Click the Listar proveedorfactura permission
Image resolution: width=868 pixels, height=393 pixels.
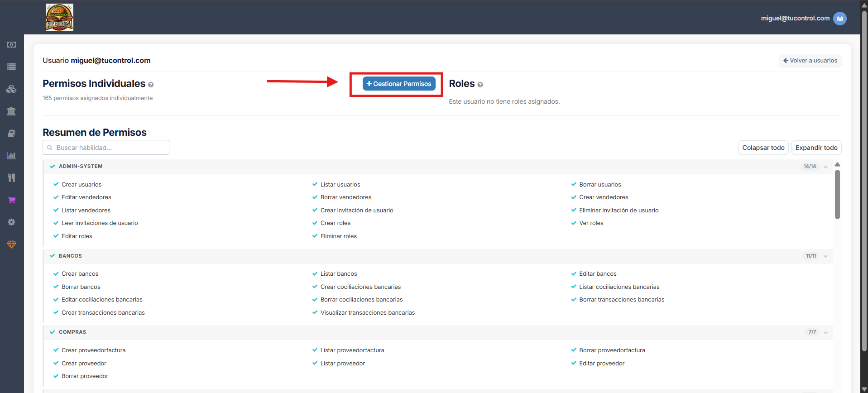pyautogui.click(x=352, y=350)
